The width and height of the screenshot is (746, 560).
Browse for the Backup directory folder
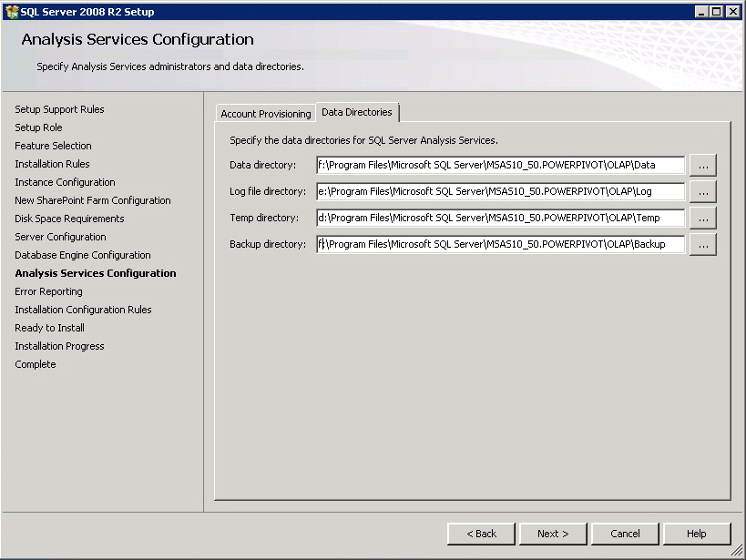[703, 245]
